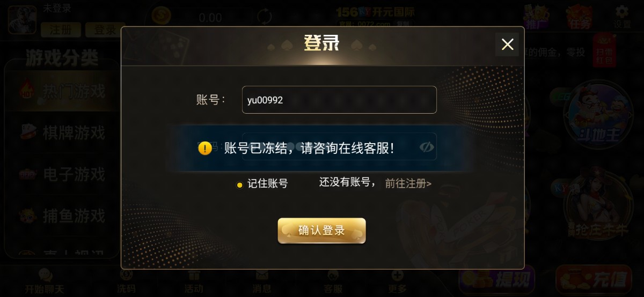Open the 前往注册 link
The width and height of the screenshot is (644, 297).
point(408,183)
